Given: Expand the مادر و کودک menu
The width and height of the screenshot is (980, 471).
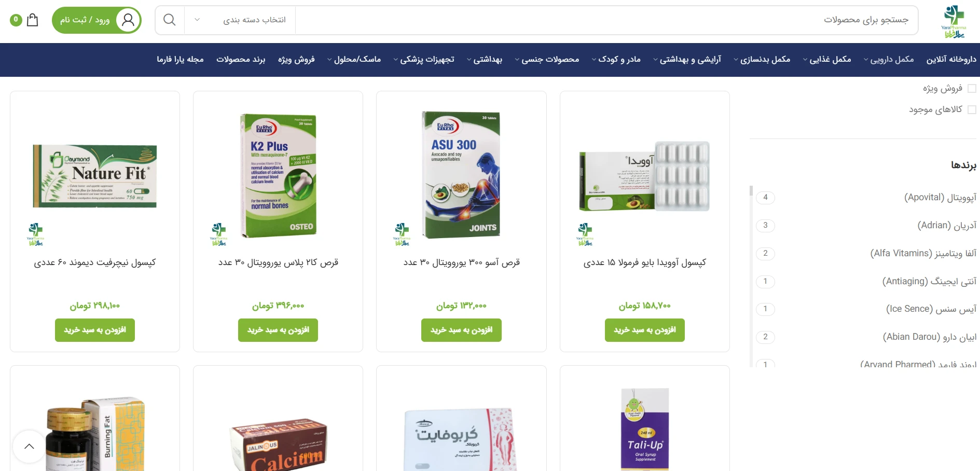Looking at the screenshot, I should pyautogui.click(x=616, y=59).
